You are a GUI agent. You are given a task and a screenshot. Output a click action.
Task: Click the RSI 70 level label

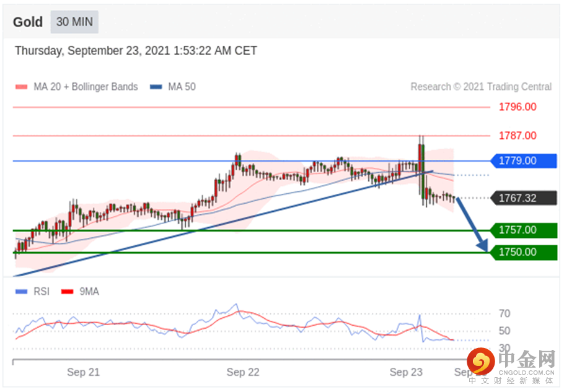click(505, 314)
